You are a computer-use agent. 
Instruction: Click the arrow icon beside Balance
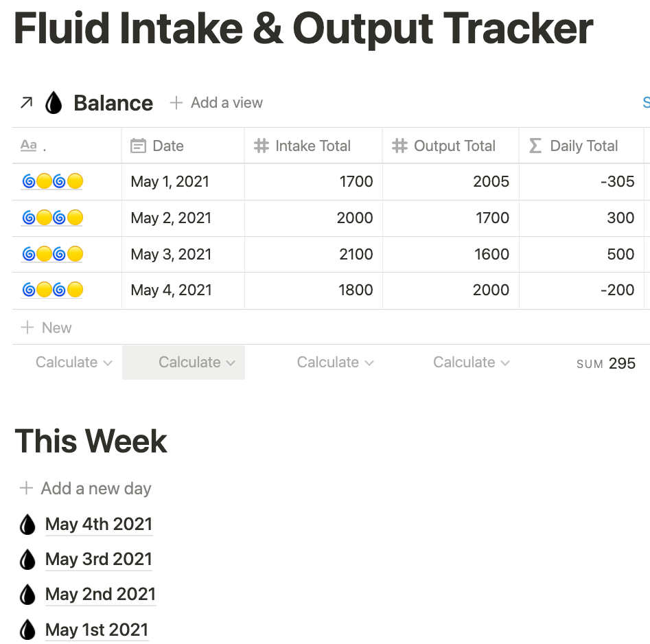[x=27, y=103]
